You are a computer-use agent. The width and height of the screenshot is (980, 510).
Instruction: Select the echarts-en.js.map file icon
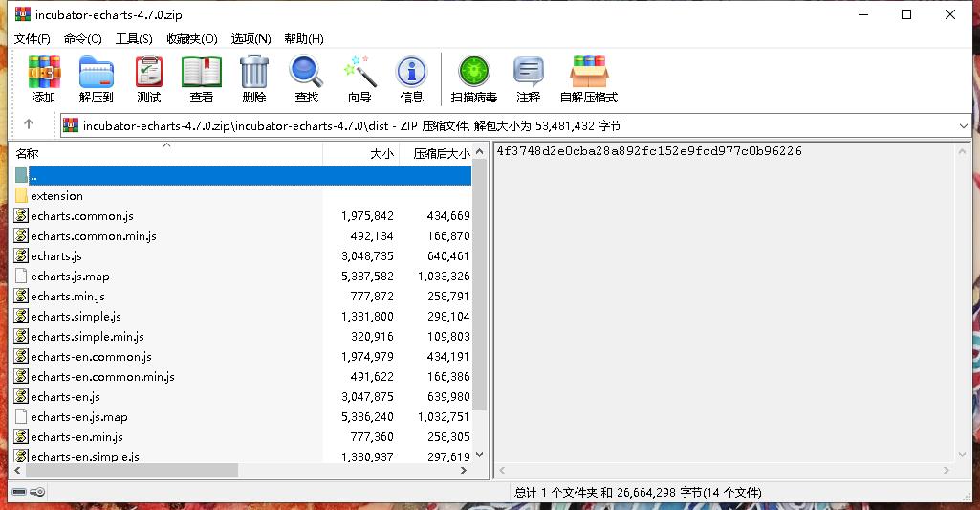(21, 416)
